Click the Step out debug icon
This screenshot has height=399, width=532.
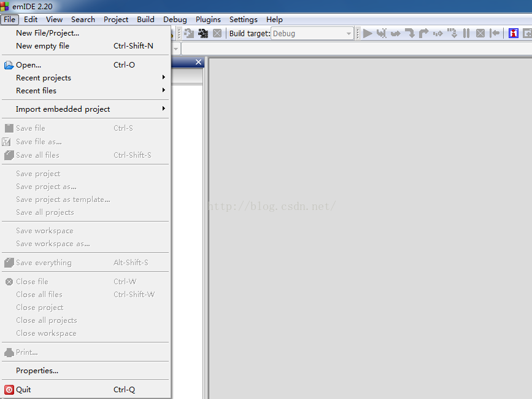coord(424,33)
